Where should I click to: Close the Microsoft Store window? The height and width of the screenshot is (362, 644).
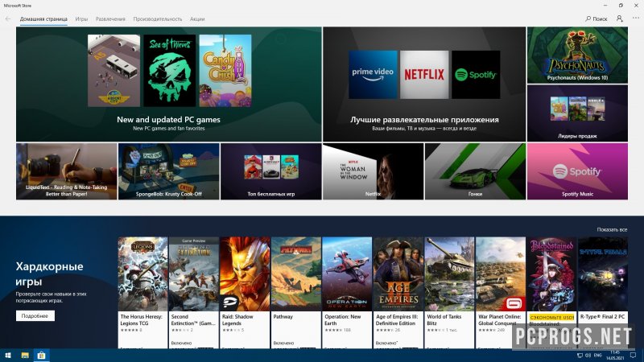(x=636, y=6)
